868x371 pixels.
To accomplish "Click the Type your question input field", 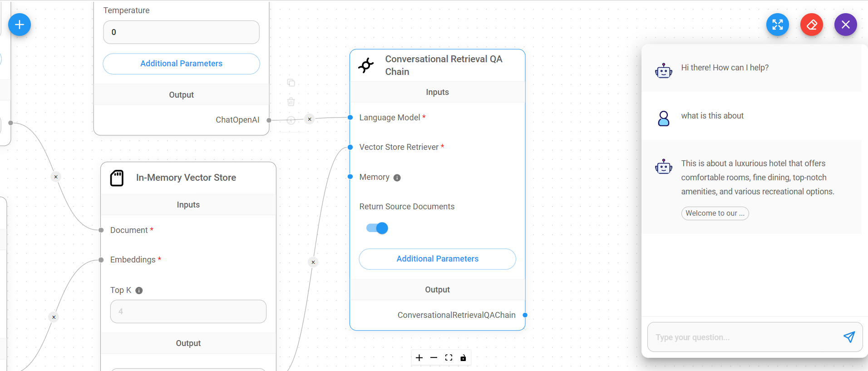I will coord(745,337).
